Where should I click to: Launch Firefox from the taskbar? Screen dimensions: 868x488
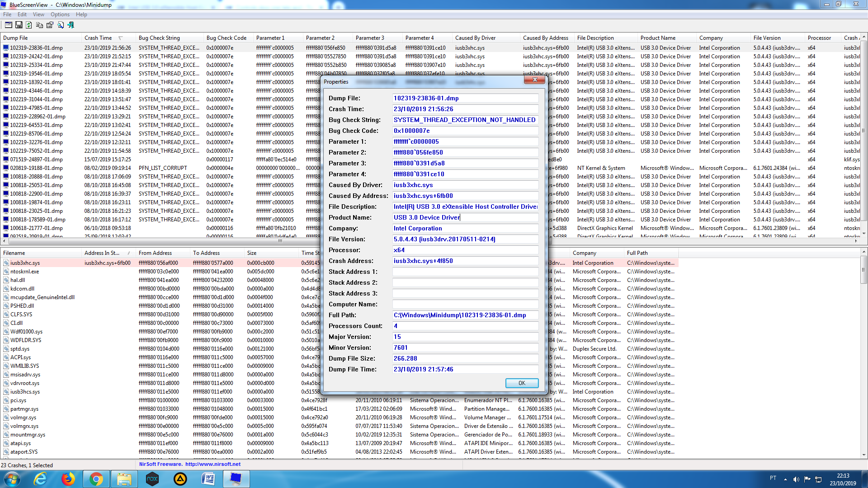pyautogui.click(x=68, y=479)
